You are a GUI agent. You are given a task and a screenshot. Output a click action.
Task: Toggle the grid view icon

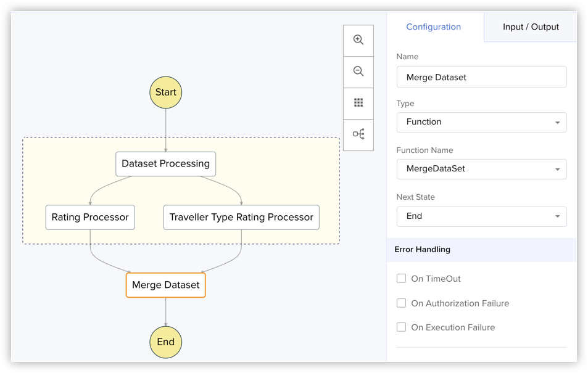(358, 103)
